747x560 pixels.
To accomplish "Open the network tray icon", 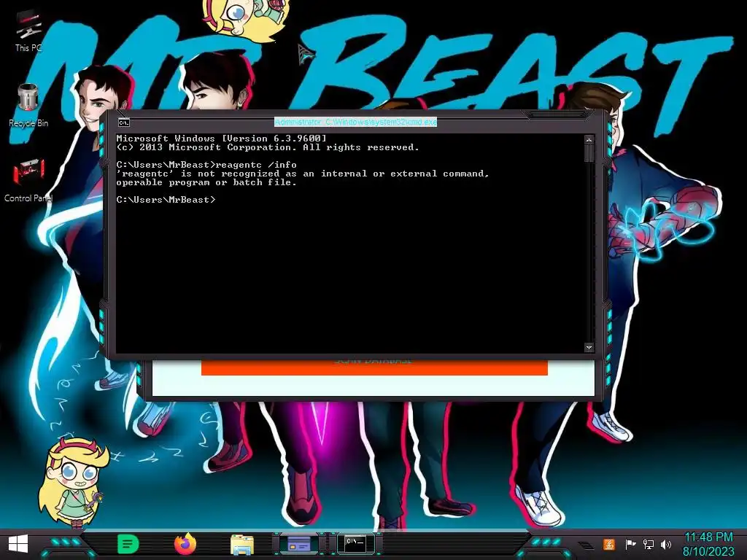I will pyautogui.click(x=648, y=544).
